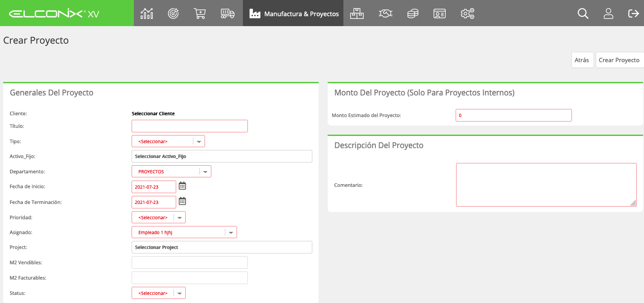
Task: Click the Seleccionar Activo_Fijo field
Action: click(222, 156)
